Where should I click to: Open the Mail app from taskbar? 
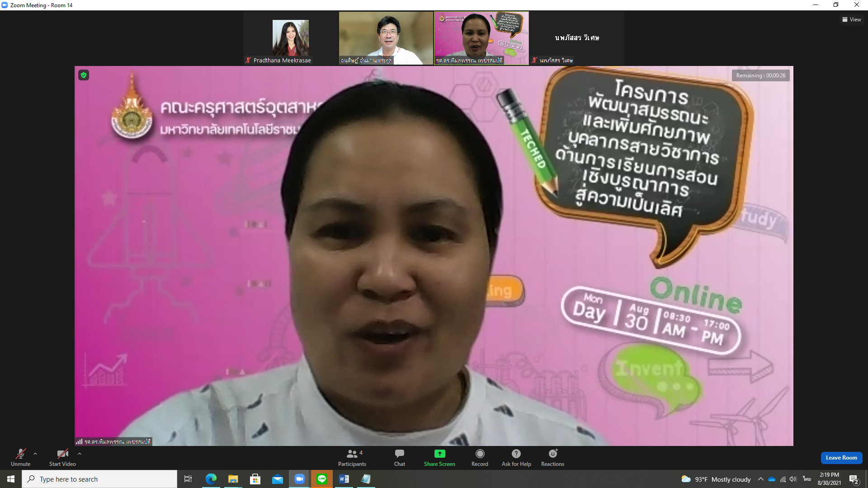pyautogui.click(x=277, y=479)
